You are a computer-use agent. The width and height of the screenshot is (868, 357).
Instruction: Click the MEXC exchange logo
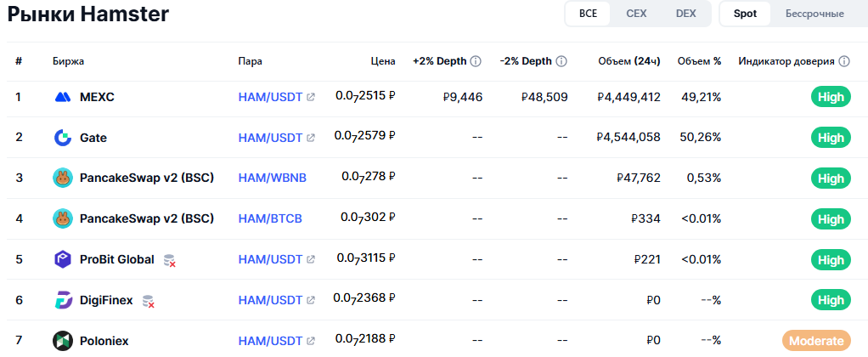pos(63,98)
